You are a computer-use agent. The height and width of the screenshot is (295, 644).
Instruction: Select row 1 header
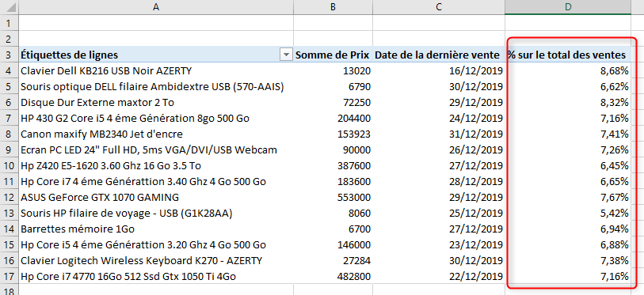[9, 23]
